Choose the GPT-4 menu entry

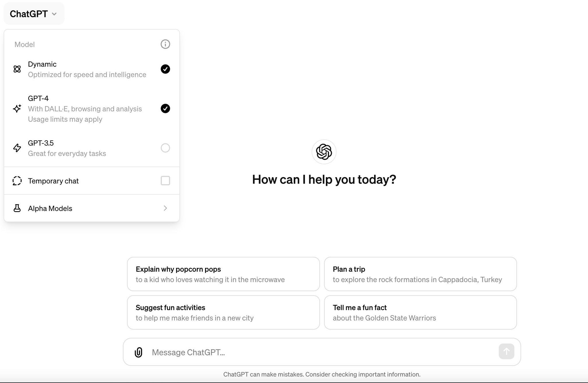[92, 109]
